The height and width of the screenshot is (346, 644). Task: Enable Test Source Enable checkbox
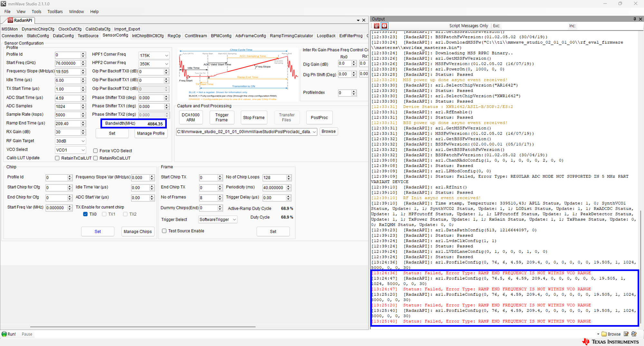tap(164, 231)
